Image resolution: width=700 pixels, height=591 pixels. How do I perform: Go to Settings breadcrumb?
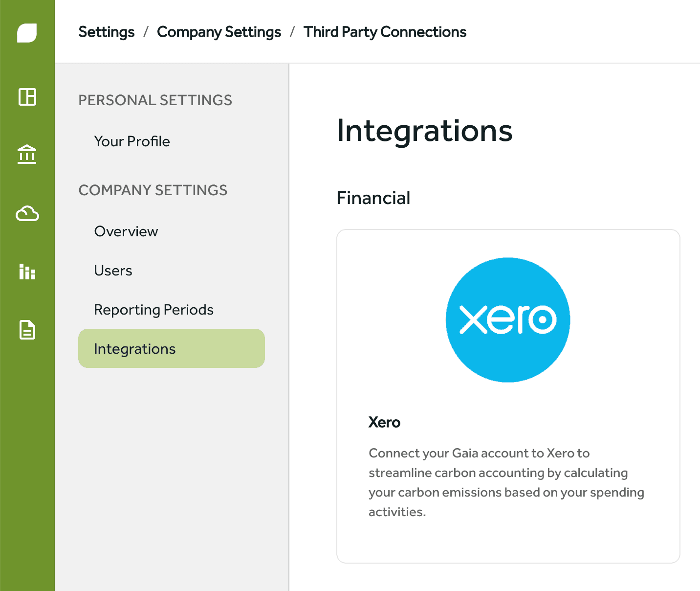point(107,32)
